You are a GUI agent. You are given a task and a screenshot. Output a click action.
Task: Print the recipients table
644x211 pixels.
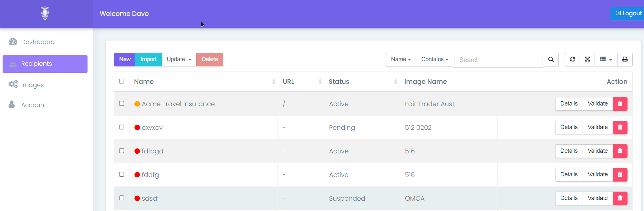(625, 60)
